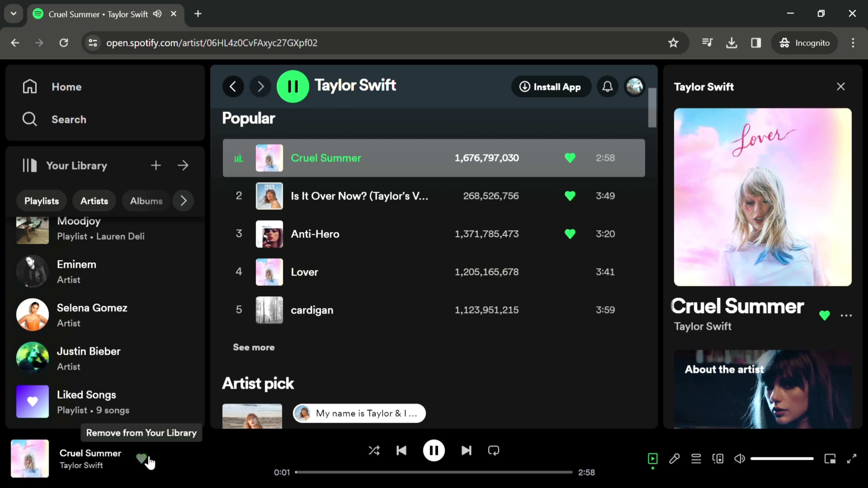868x488 pixels.
Task: Bookmark this page with star icon
Action: pyautogui.click(x=673, y=43)
